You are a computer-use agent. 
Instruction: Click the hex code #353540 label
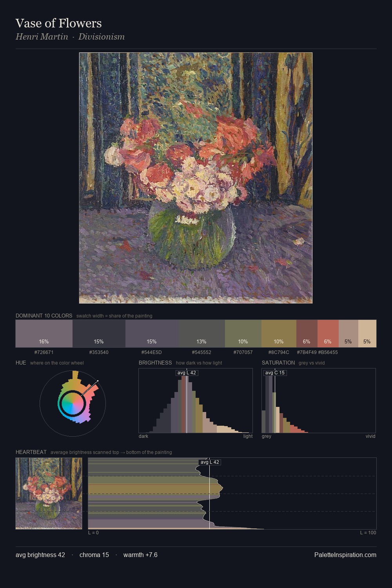(x=99, y=352)
